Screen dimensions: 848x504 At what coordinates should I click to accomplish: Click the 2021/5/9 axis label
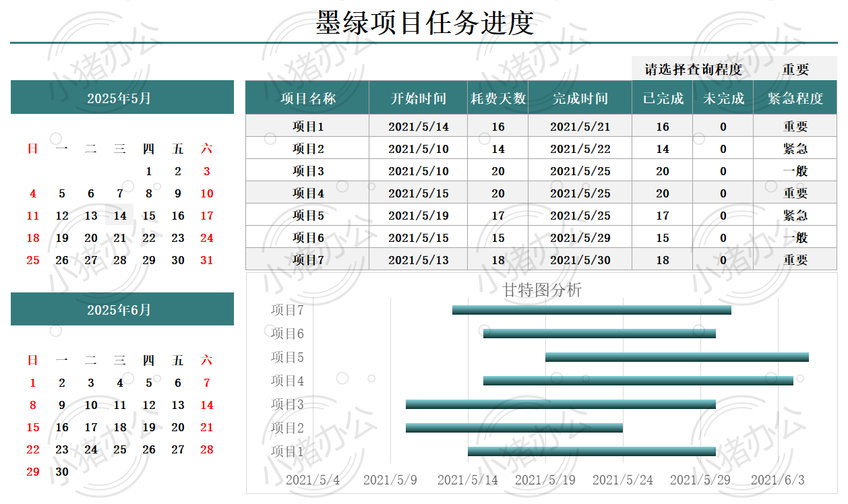pyautogui.click(x=390, y=480)
